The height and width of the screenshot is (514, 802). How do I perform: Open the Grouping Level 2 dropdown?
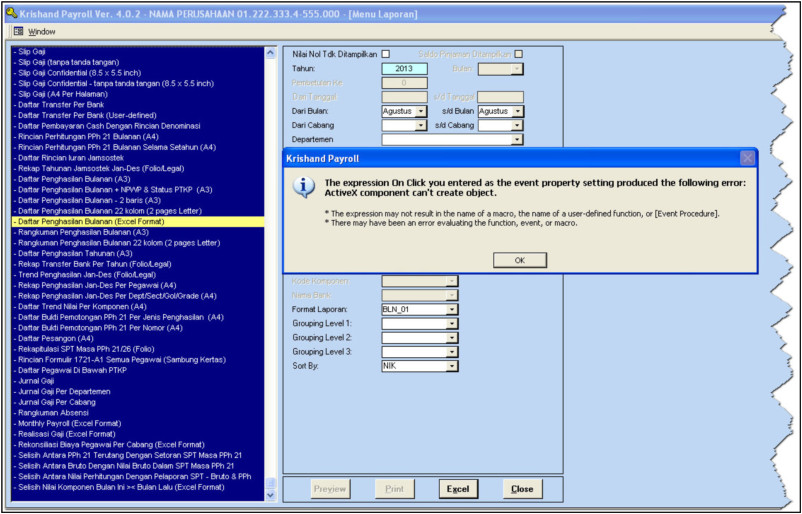pos(452,338)
